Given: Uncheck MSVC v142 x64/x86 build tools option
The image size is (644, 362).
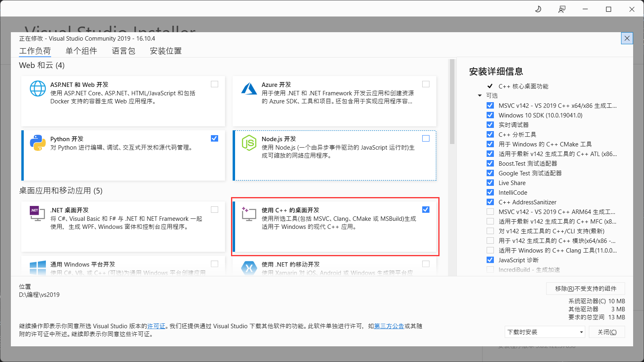Looking at the screenshot, I should tap(490, 105).
